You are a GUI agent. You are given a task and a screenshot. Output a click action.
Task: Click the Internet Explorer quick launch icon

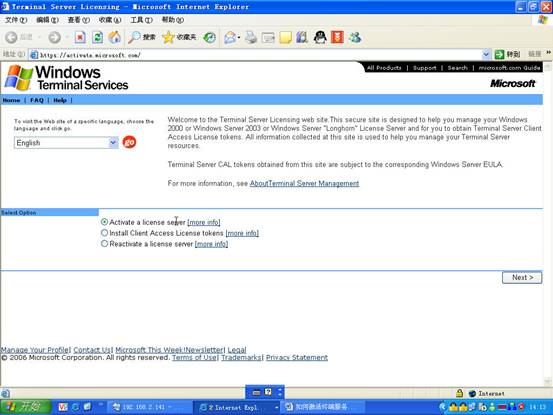coord(75,407)
